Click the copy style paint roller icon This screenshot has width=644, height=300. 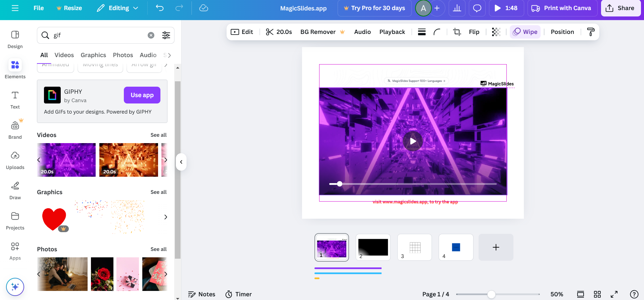point(591,32)
